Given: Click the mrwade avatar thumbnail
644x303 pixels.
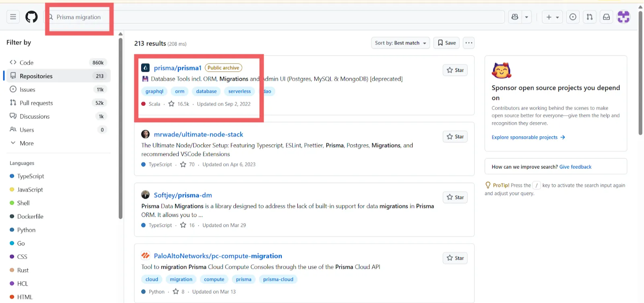Looking at the screenshot, I should [x=145, y=134].
